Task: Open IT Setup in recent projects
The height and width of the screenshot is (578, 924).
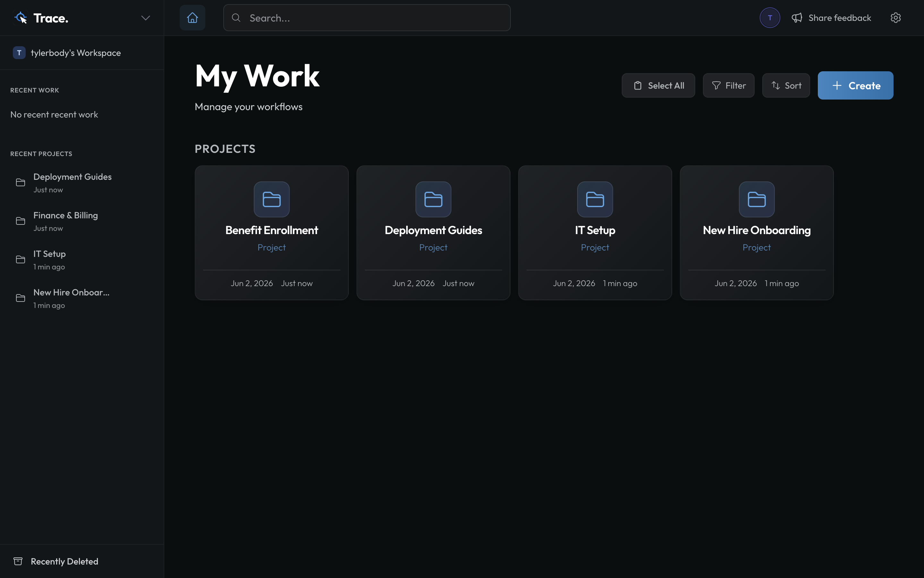Action: (x=82, y=260)
